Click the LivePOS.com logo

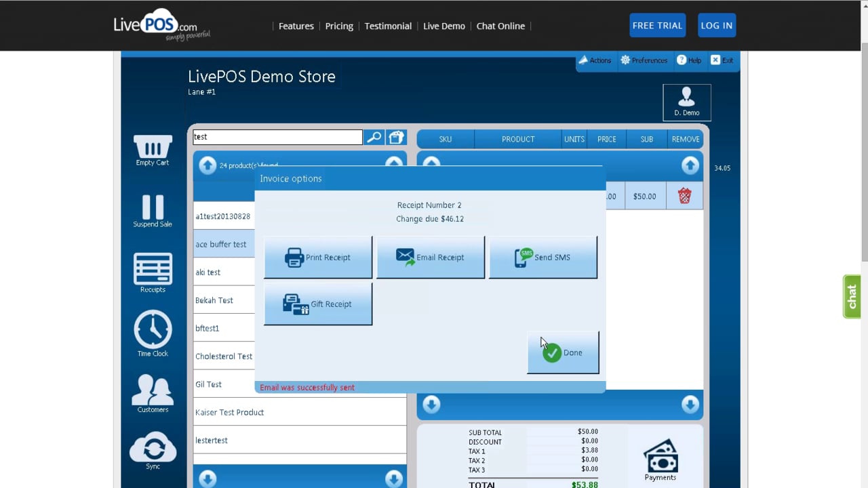click(x=161, y=26)
